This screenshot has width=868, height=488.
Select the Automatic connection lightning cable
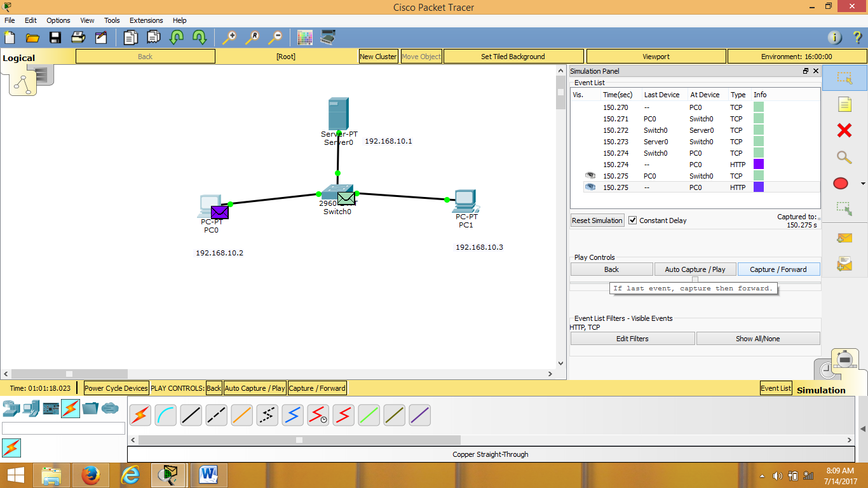[x=140, y=415]
